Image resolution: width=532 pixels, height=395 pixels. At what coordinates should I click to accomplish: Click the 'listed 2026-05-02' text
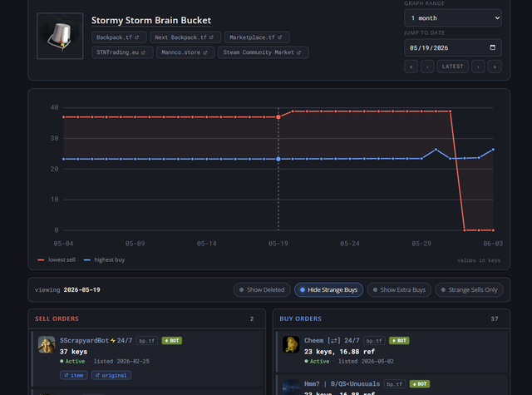(x=366, y=362)
